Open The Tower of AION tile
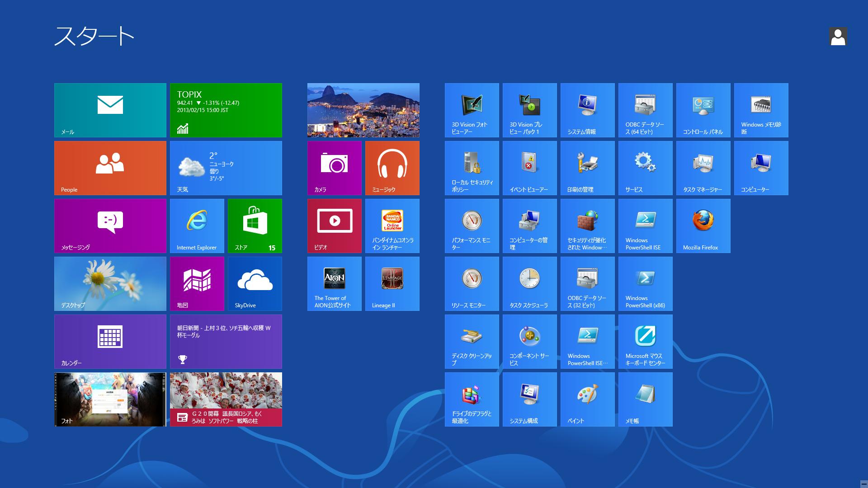Viewport: 868px width, 488px height. [334, 283]
